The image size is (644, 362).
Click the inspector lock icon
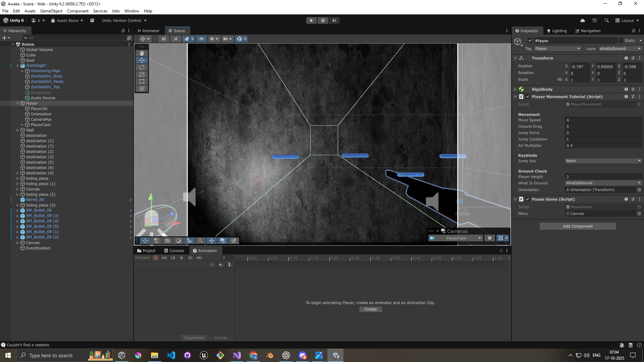(x=633, y=31)
